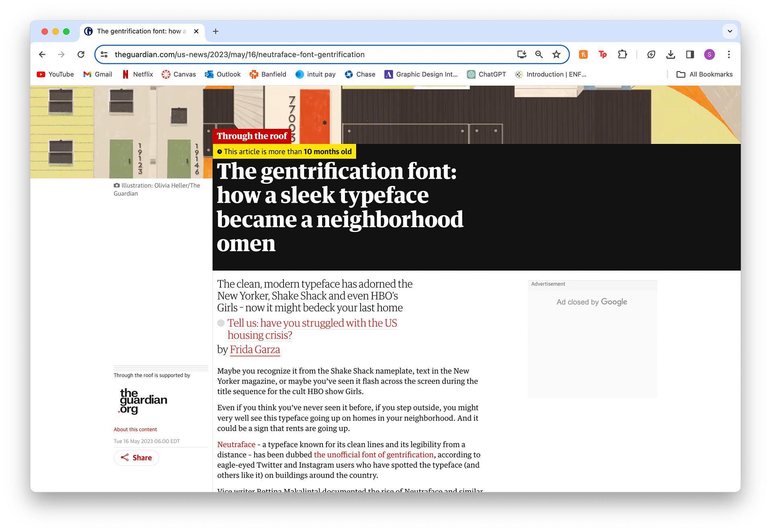Open the Downloads tray icon
This screenshot has width=771, height=532.
point(671,55)
